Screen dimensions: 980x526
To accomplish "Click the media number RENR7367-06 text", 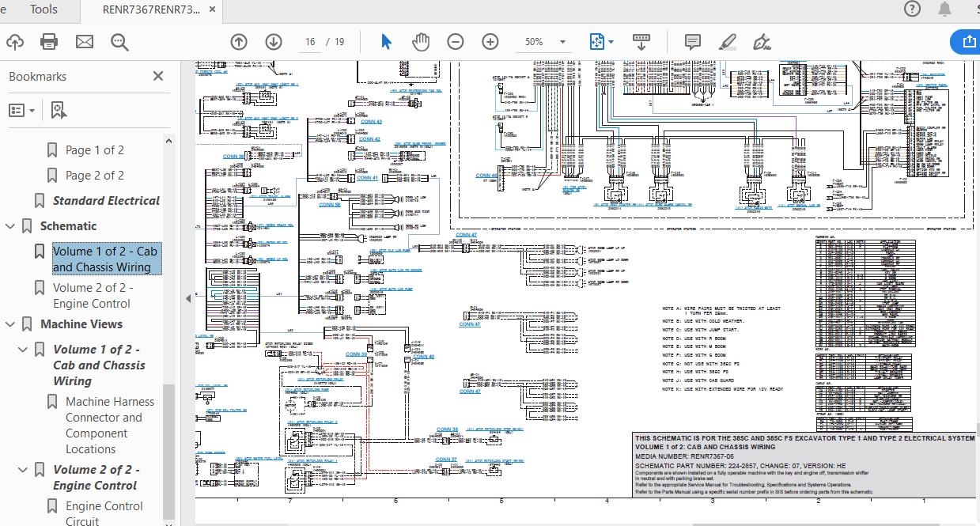I will [x=685, y=457].
